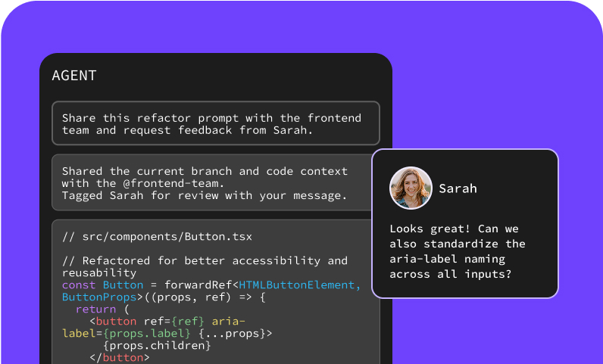This screenshot has width=603, height=364.
Task: Click '{props.label}' in the code
Action: pos(146,334)
